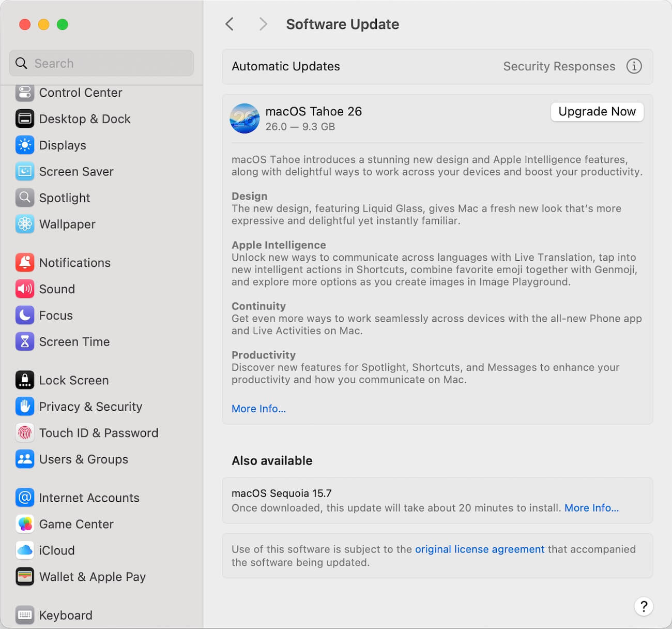Click the macOS Tahoe 26 installer icon
The height and width of the screenshot is (629, 672).
(x=244, y=118)
